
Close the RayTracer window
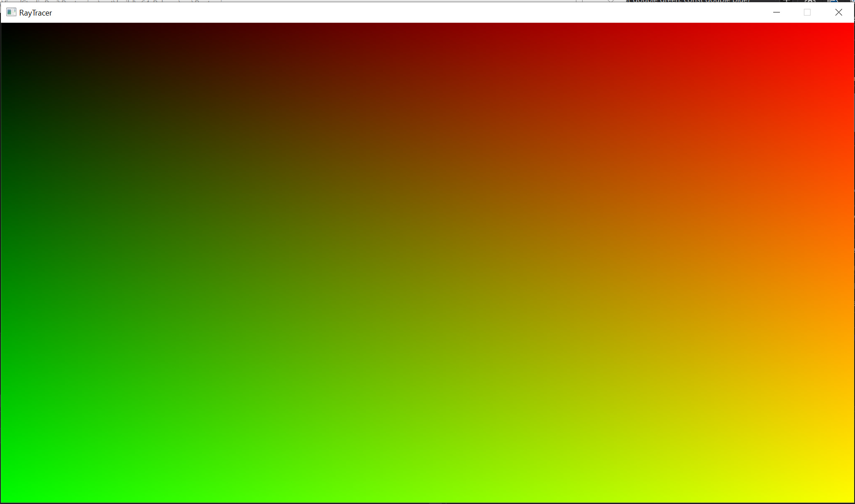pos(838,12)
